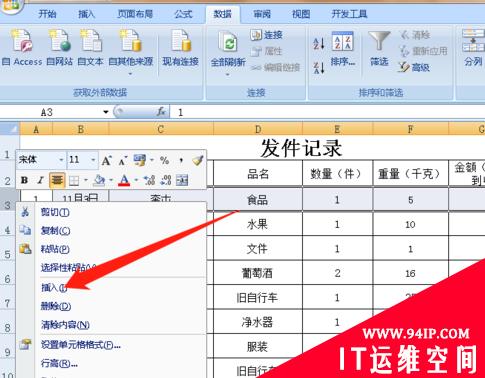Decrease decimal places in mini toolbar
Screen dimensions: 485x378
click(165, 180)
